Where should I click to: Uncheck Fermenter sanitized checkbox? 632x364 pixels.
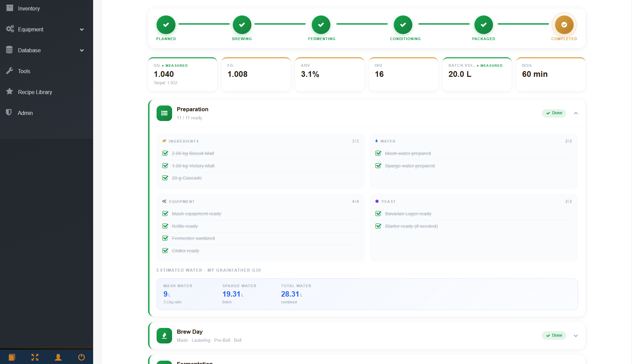165,238
